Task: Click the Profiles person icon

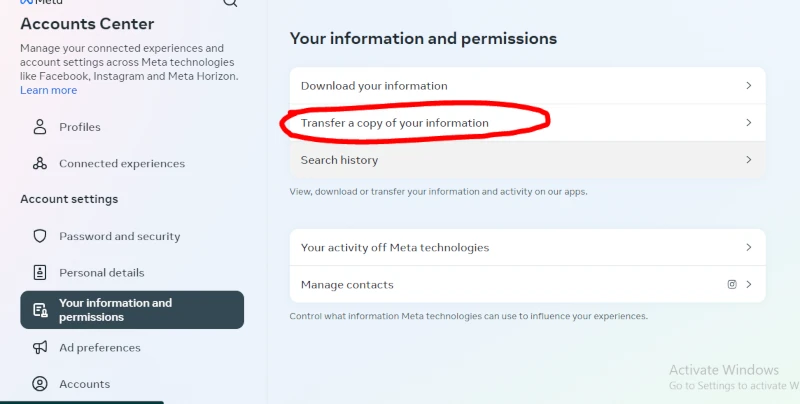Action: (40, 127)
